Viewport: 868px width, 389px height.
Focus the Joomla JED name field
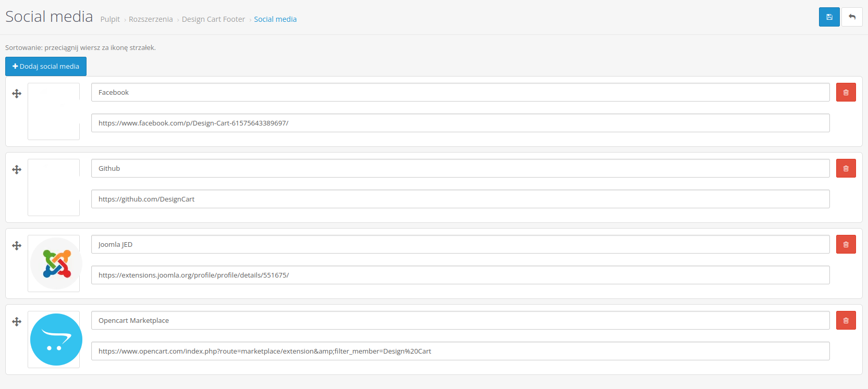(460, 244)
